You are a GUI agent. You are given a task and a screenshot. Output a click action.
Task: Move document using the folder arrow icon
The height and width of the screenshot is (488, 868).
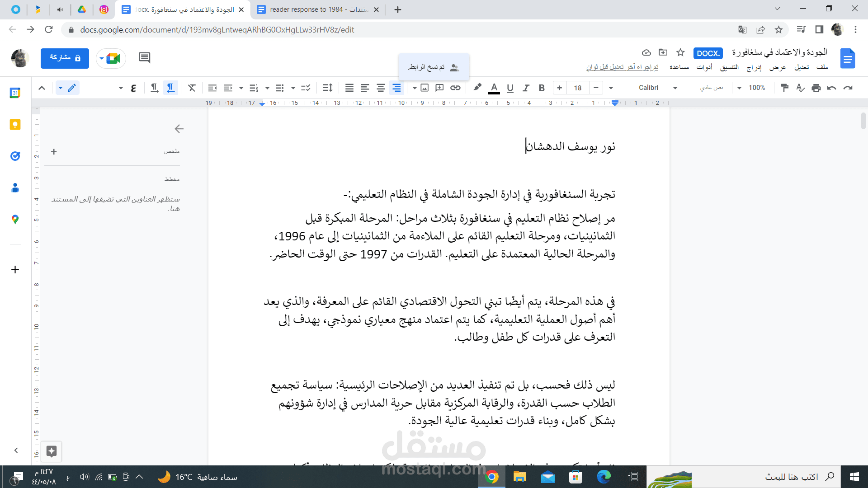pos(663,52)
